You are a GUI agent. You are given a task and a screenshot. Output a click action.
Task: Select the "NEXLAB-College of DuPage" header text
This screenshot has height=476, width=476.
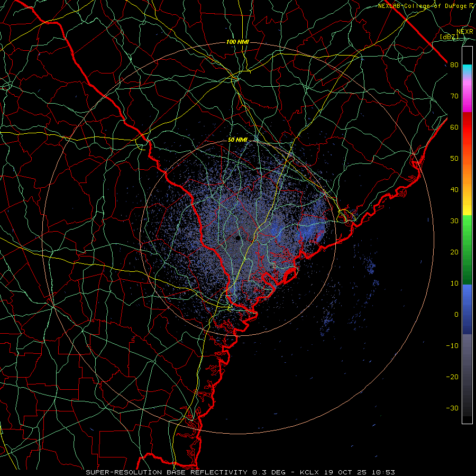(x=423, y=6)
